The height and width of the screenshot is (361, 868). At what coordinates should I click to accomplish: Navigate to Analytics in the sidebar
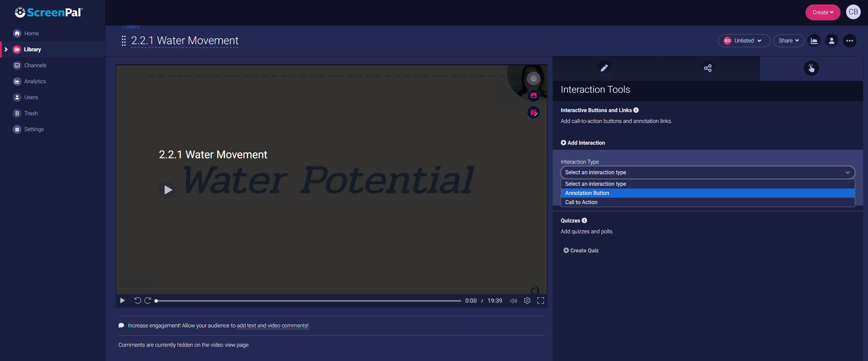[35, 81]
